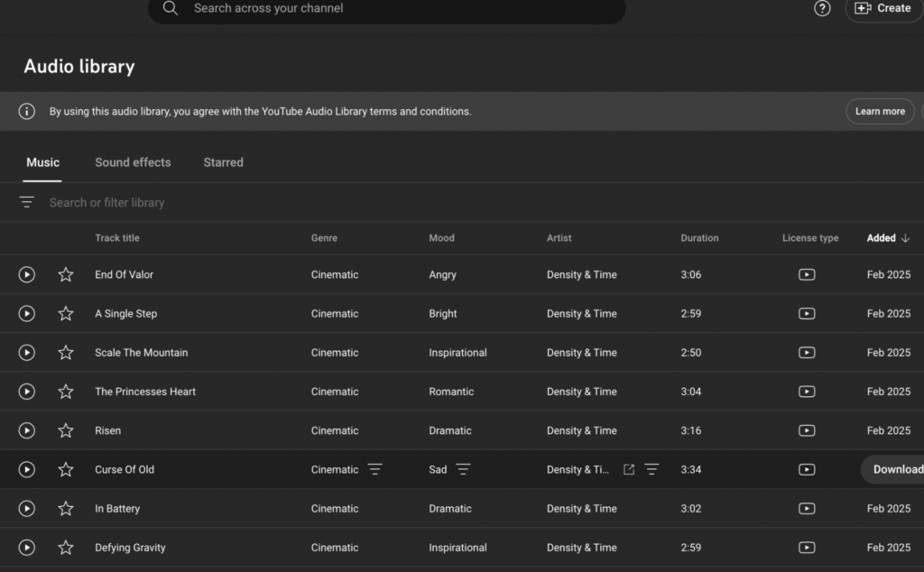
Task: Filter by artist in Curse Of Old row
Action: pyautogui.click(x=651, y=469)
